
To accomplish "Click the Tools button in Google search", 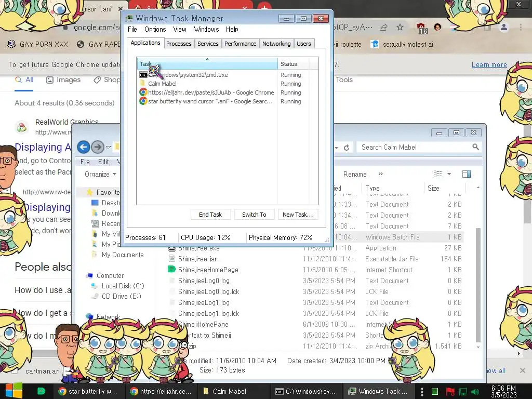I will coord(344,79).
